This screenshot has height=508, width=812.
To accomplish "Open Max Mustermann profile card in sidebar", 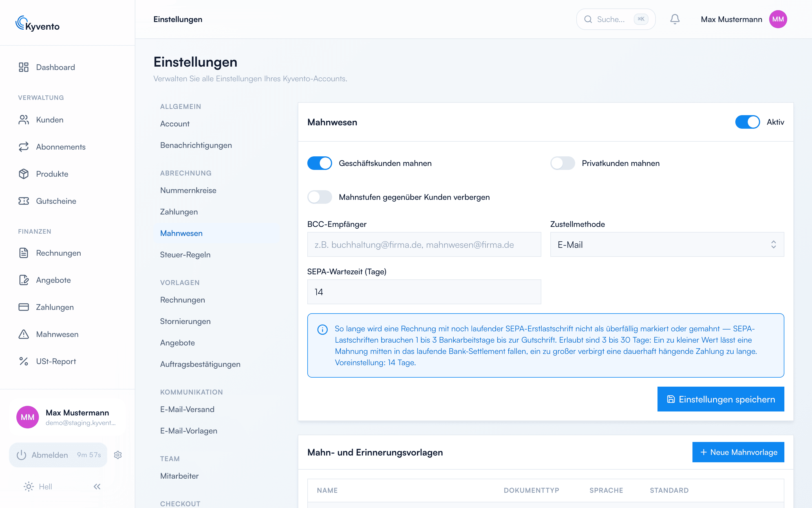I will (67, 417).
